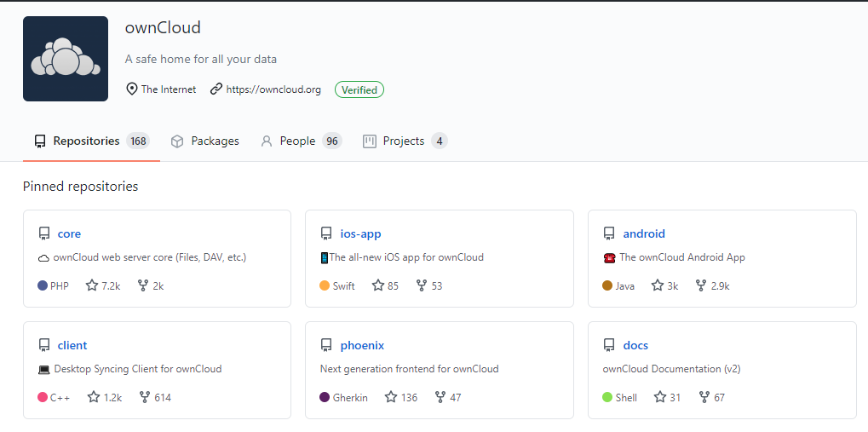Click the laptop emoji in client description

(x=44, y=370)
